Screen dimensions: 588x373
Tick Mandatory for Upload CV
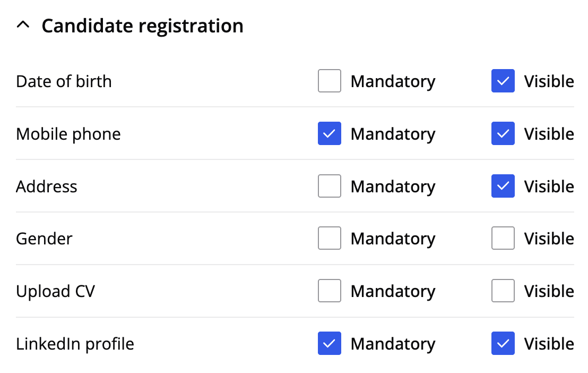coord(330,291)
